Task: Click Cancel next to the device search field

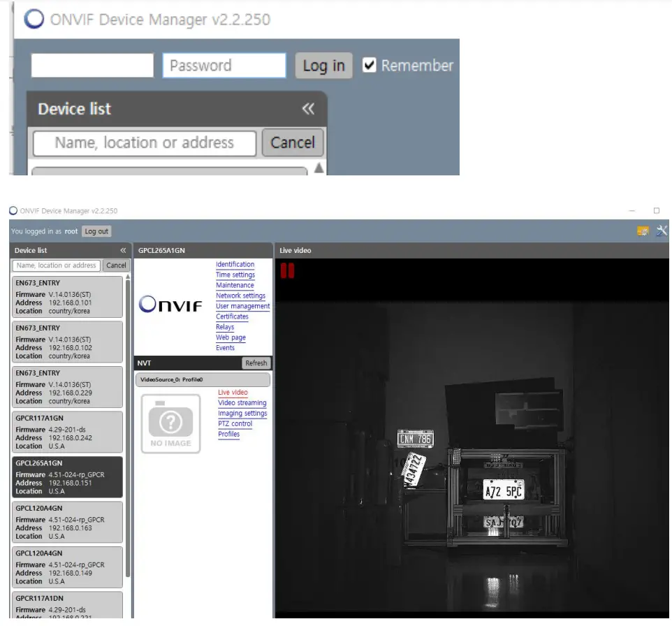Action: (116, 265)
